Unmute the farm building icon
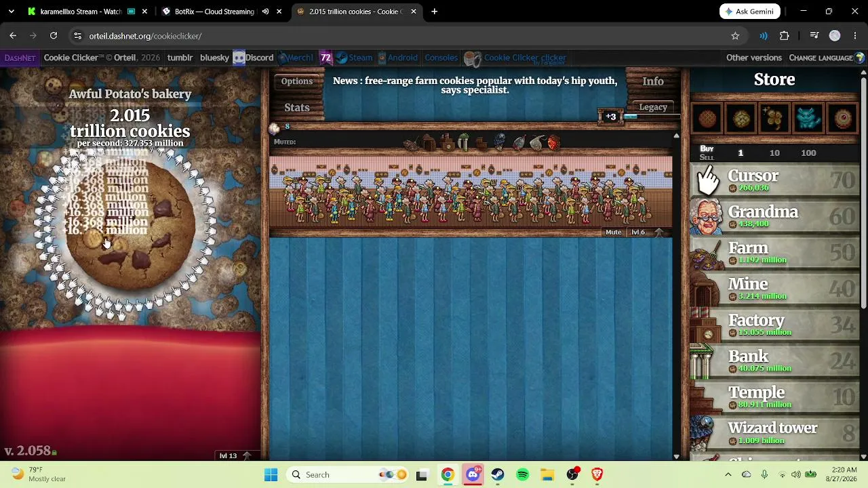The image size is (868, 488). (411, 143)
